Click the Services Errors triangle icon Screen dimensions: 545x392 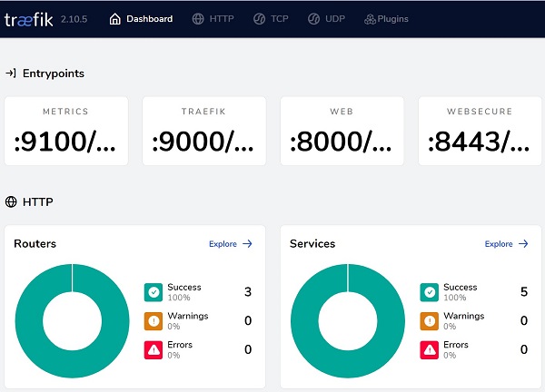(430, 350)
